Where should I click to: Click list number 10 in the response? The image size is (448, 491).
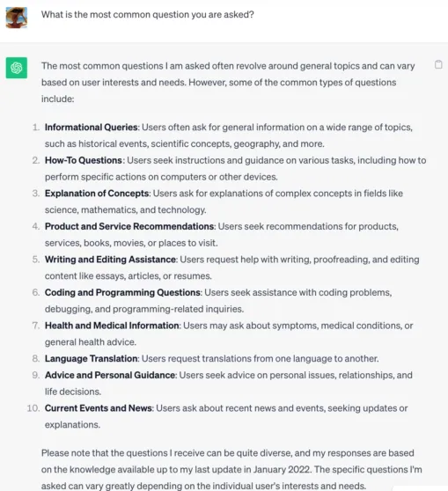pos(33,408)
